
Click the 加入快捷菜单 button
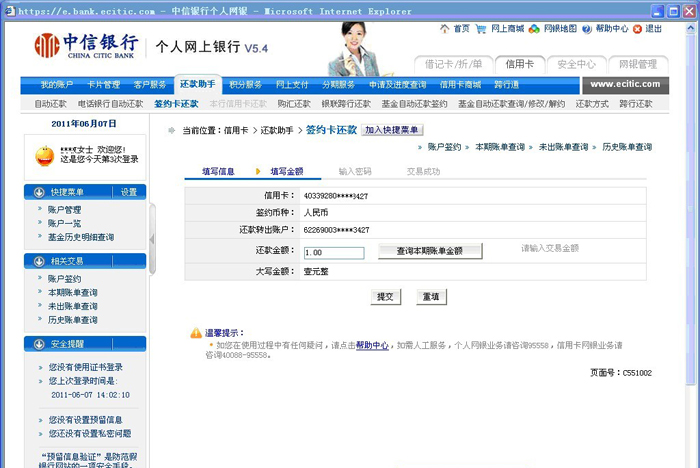[392, 130]
